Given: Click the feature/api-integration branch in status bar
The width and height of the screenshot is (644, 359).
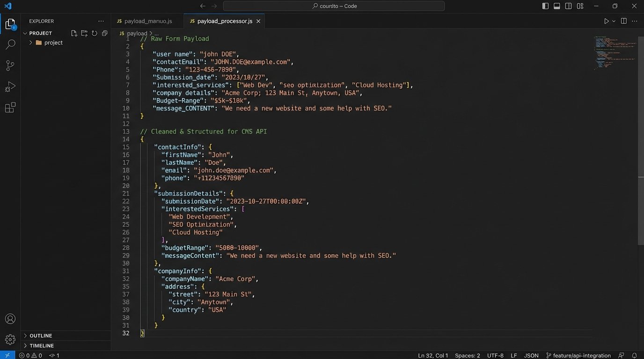Looking at the screenshot, I should tap(578, 355).
